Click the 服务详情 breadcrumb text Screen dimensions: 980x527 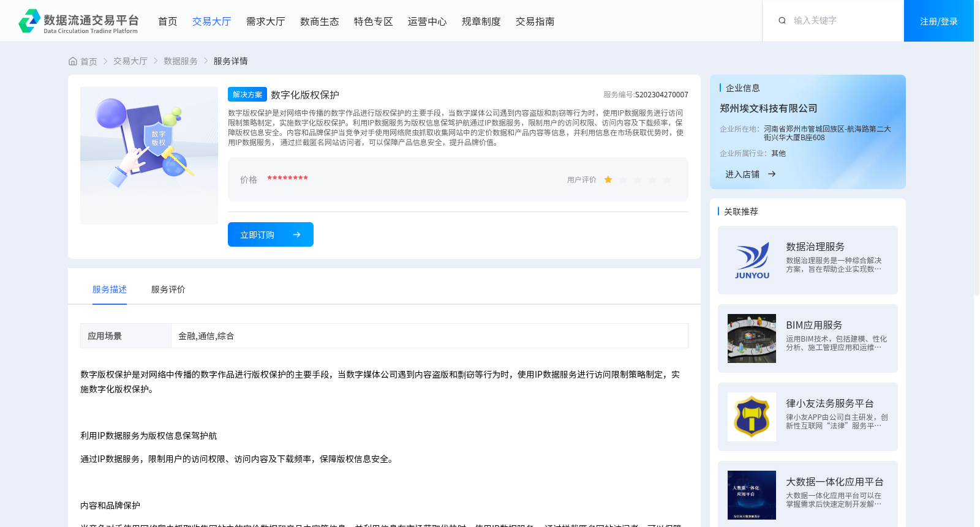click(x=231, y=61)
